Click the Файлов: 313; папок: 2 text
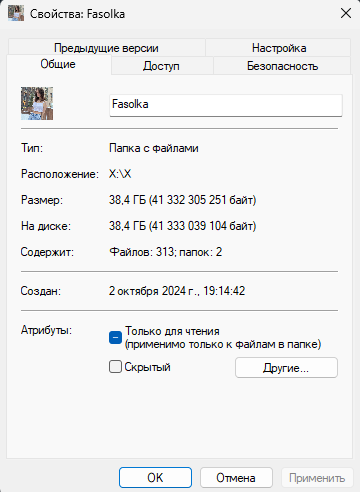This screenshot has height=492, width=360. point(165,252)
